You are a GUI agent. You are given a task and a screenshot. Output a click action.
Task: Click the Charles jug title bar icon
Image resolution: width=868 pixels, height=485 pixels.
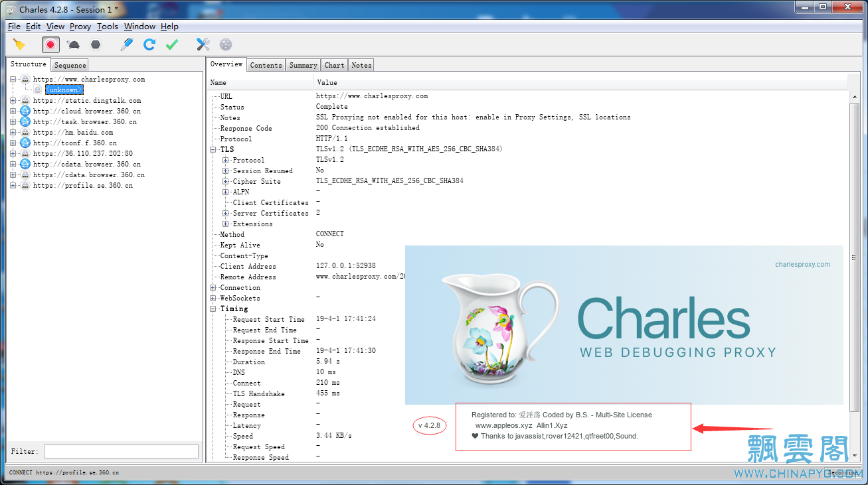tap(11, 9)
